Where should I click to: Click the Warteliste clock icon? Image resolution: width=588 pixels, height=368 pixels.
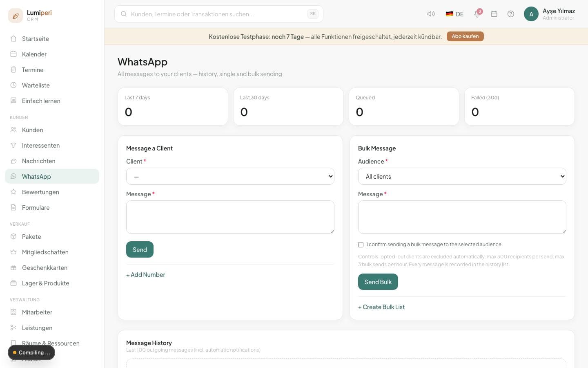[x=13, y=85]
